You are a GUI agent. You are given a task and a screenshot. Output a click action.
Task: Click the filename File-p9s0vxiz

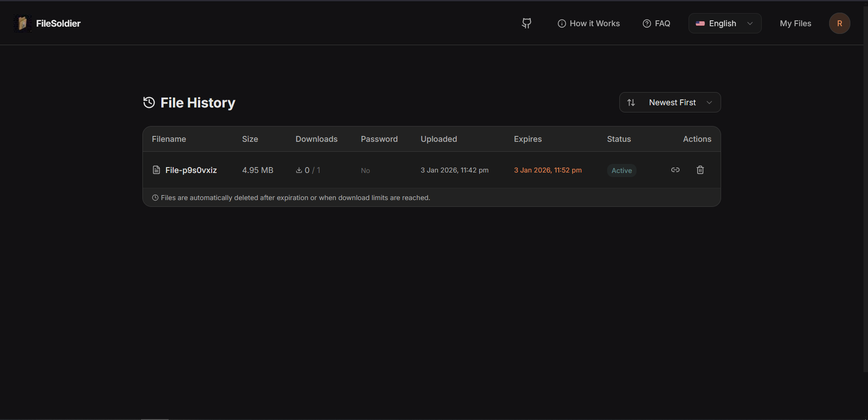point(191,170)
